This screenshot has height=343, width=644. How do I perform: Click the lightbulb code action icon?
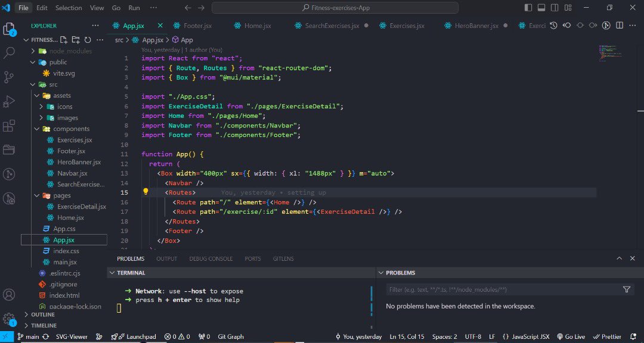145,192
